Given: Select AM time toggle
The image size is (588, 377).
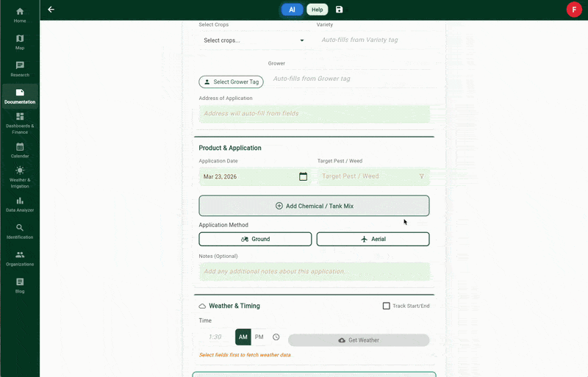Looking at the screenshot, I should 243,337.
